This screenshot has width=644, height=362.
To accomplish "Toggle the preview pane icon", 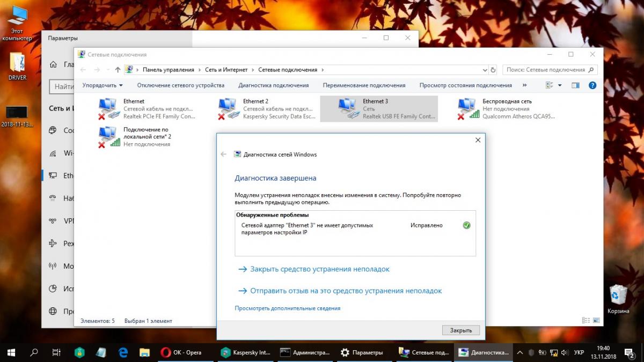I will pos(575,85).
